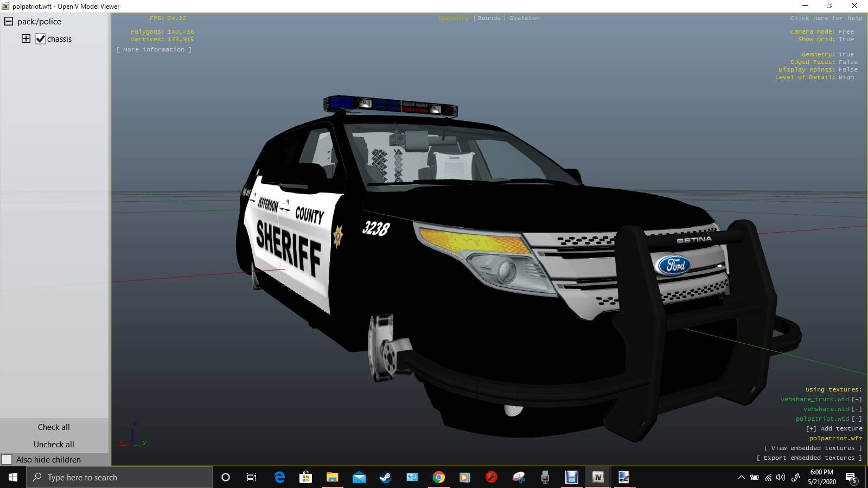Viewport: 868px width, 488px height.
Task: Toggle the Edged Faces False setting
Action: (848, 62)
